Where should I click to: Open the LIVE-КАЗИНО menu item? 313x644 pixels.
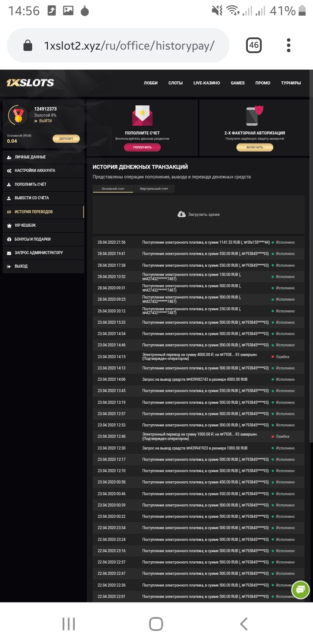206,83
